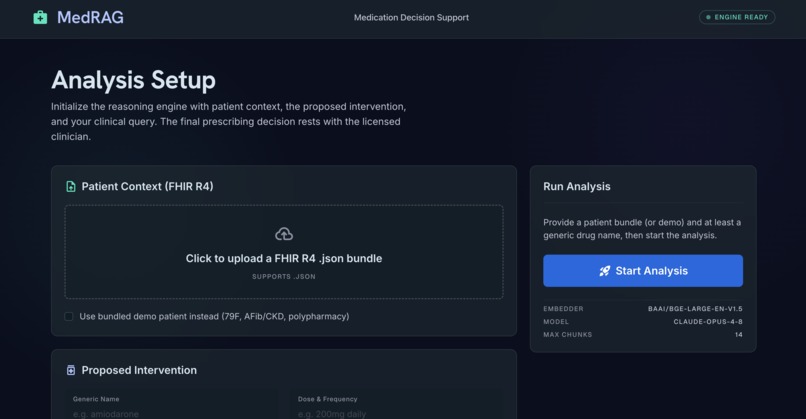Click the MODEL label
Viewport: 806px width, 419px height.
[x=556, y=322]
